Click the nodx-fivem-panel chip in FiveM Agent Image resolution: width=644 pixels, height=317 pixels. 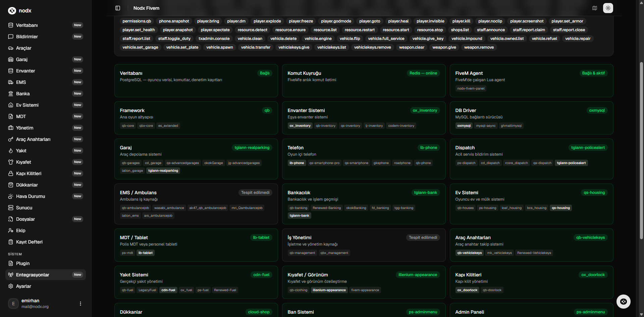pos(471,89)
